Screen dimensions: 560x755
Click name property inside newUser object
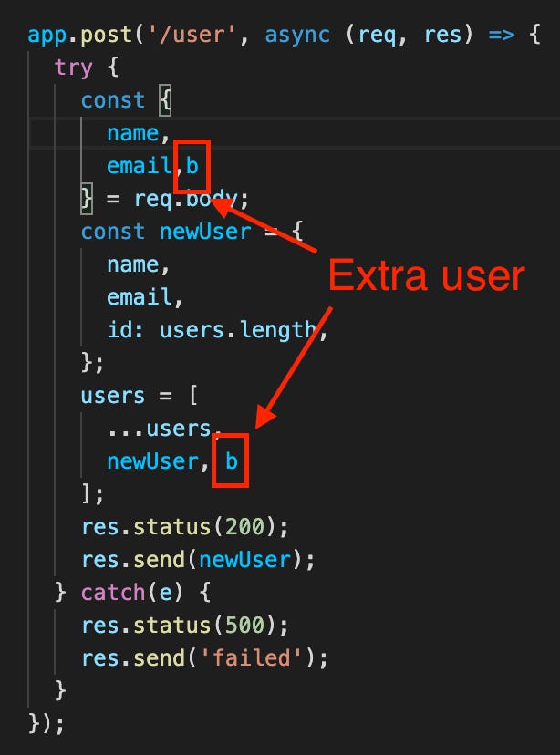(x=133, y=264)
